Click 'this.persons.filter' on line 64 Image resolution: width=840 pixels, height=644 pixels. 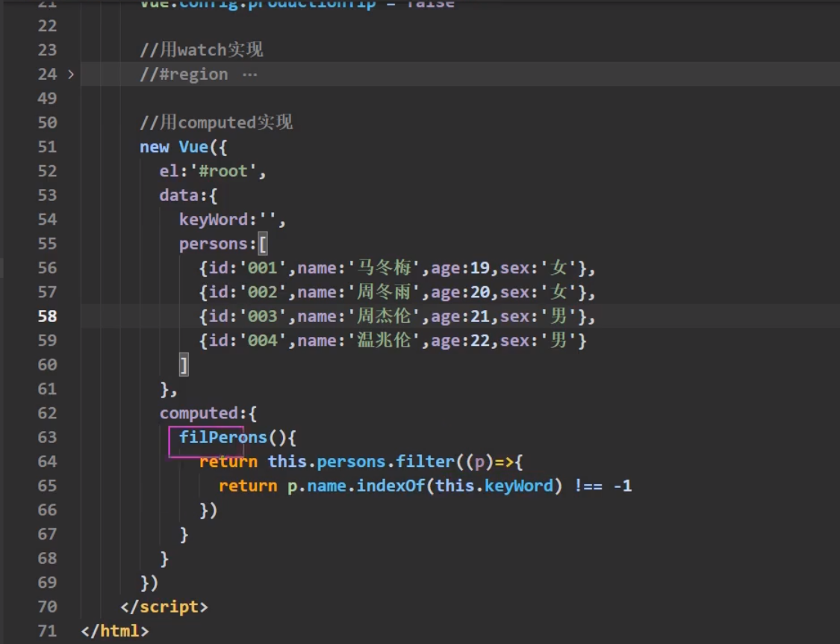361,462
